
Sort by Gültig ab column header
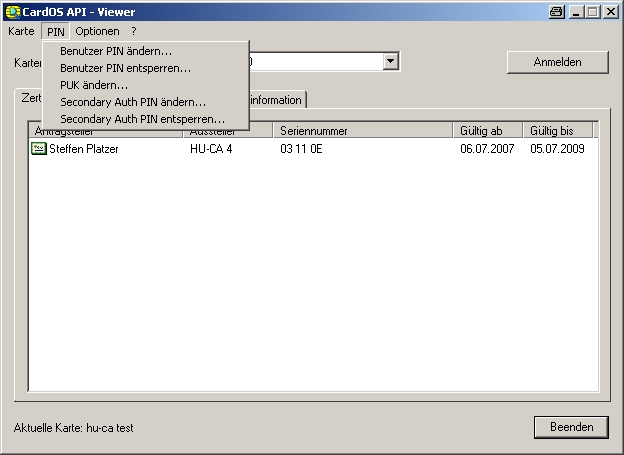tap(486, 131)
